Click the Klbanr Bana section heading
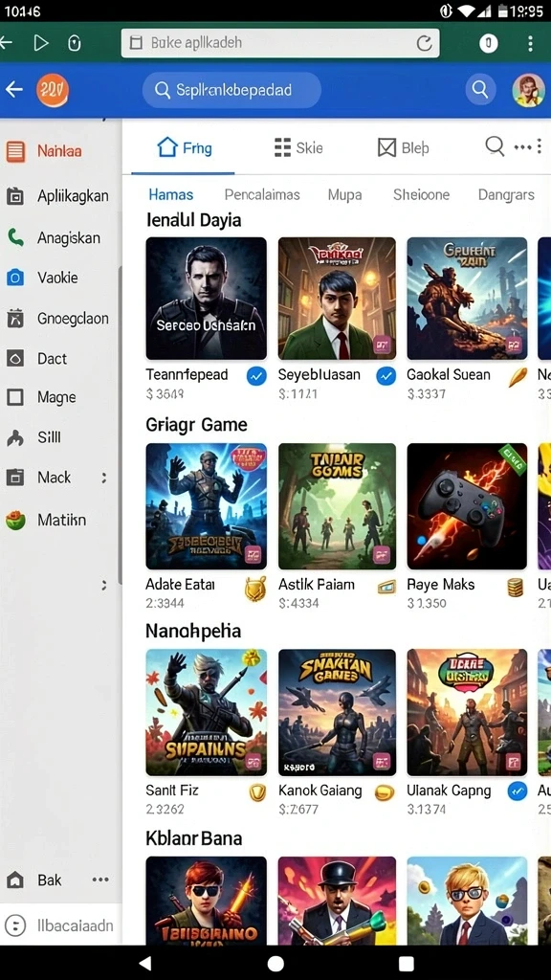The image size is (551, 980). [193, 838]
